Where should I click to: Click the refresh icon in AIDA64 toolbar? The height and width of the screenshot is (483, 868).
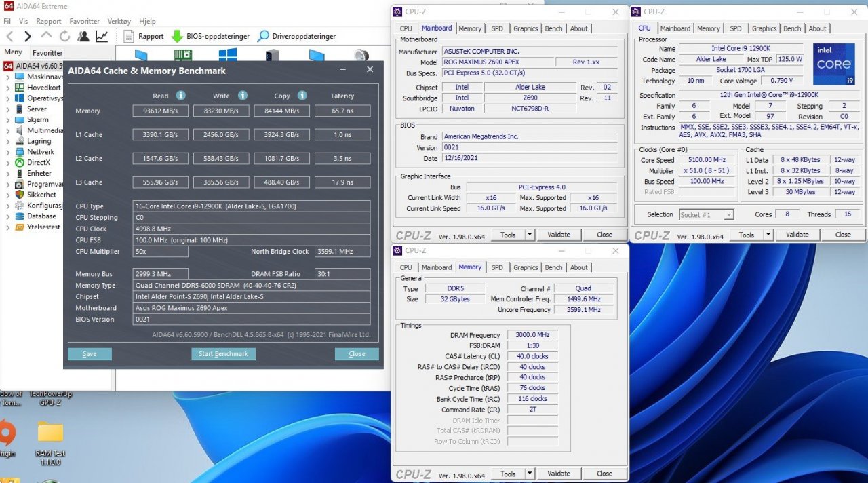click(x=64, y=36)
